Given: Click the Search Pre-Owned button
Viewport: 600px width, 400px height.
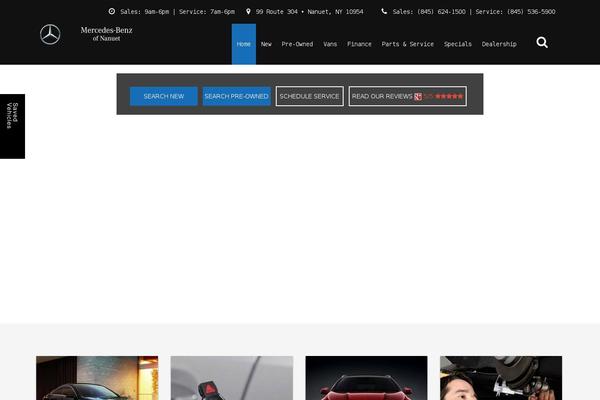Looking at the screenshot, I should pyautogui.click(x=236, y=96).
